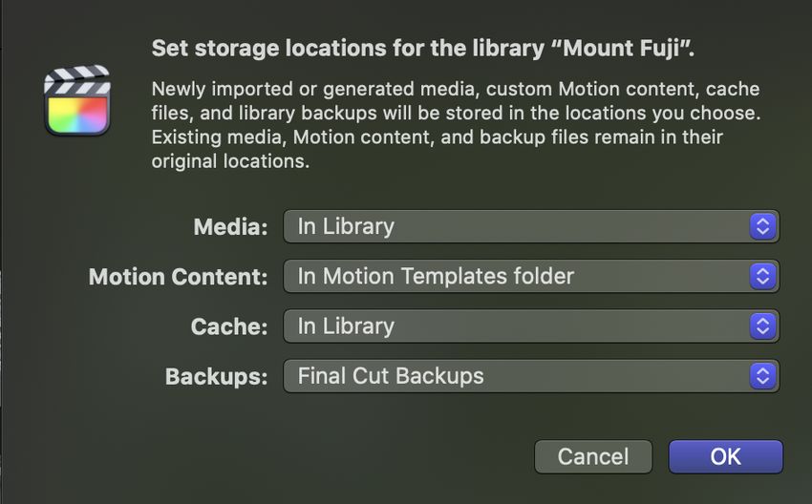The height and width of the screenshot is (504, 812).
Task: Click the "Motion Content:" field label
Action: pos(178,277)
